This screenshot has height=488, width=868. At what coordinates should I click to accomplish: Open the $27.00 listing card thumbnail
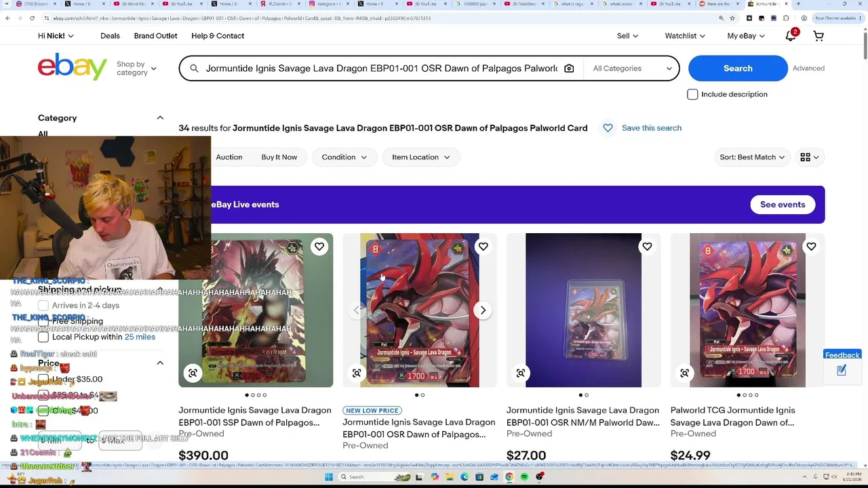tap(583, 310)
